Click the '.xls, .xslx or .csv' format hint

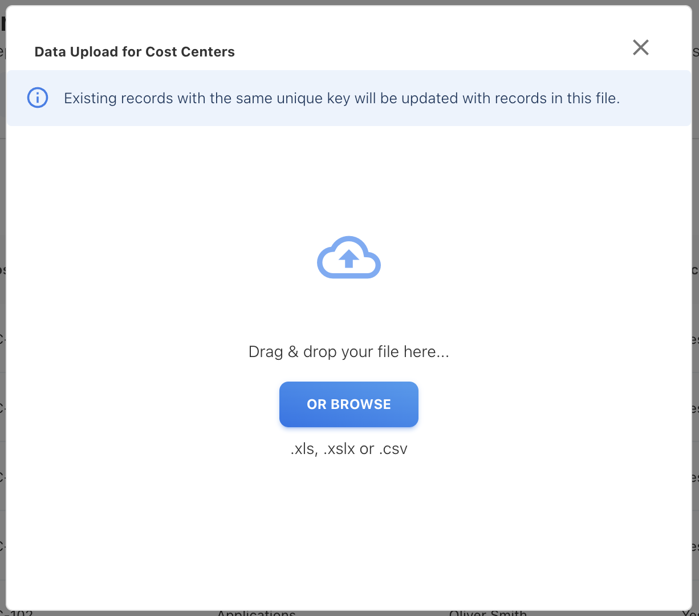point(348,449)
